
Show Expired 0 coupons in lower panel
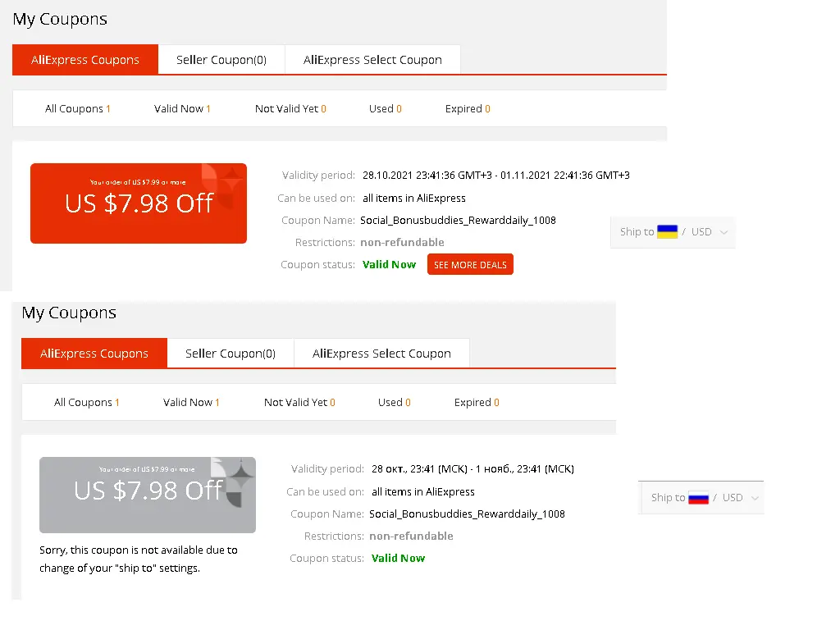coord(477,402)
